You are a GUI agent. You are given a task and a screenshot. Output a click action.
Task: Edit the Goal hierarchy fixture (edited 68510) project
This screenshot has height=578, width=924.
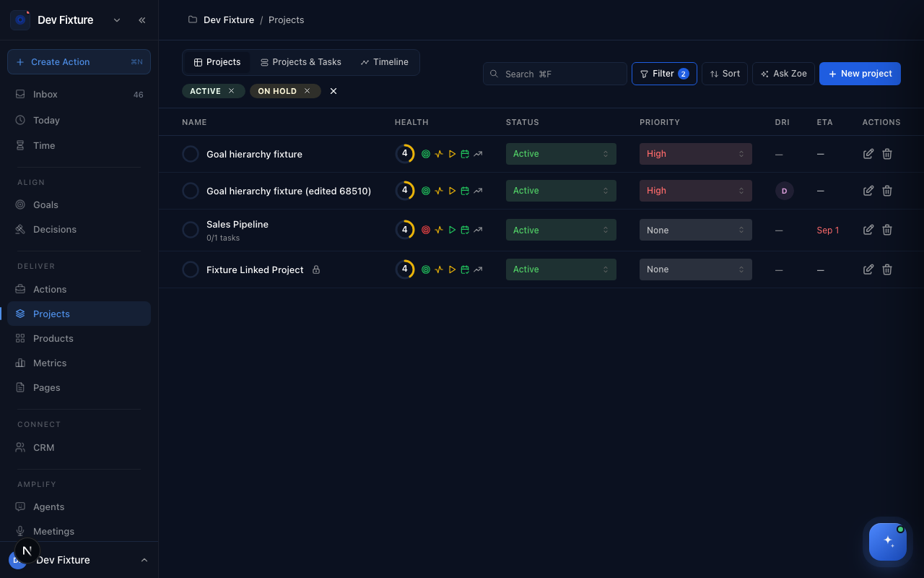click(x=868, y=191)
